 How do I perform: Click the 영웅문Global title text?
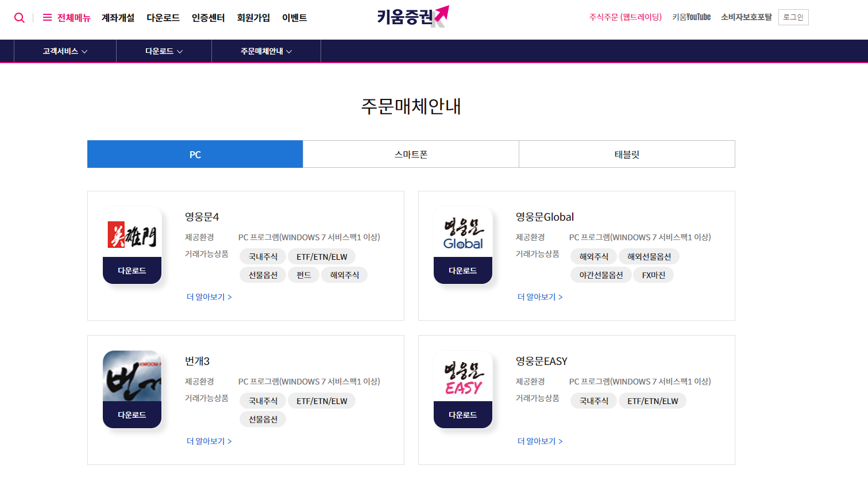[545, 217]
